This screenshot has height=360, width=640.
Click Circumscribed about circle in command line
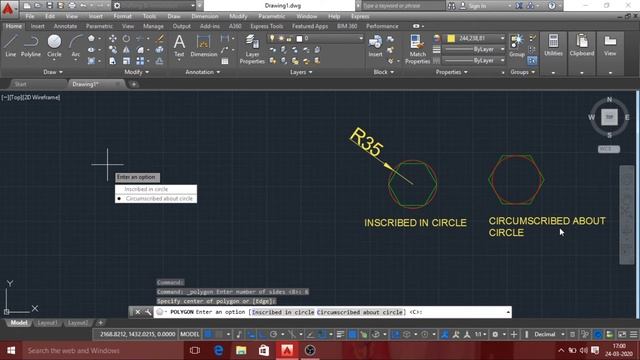(360, 312)
